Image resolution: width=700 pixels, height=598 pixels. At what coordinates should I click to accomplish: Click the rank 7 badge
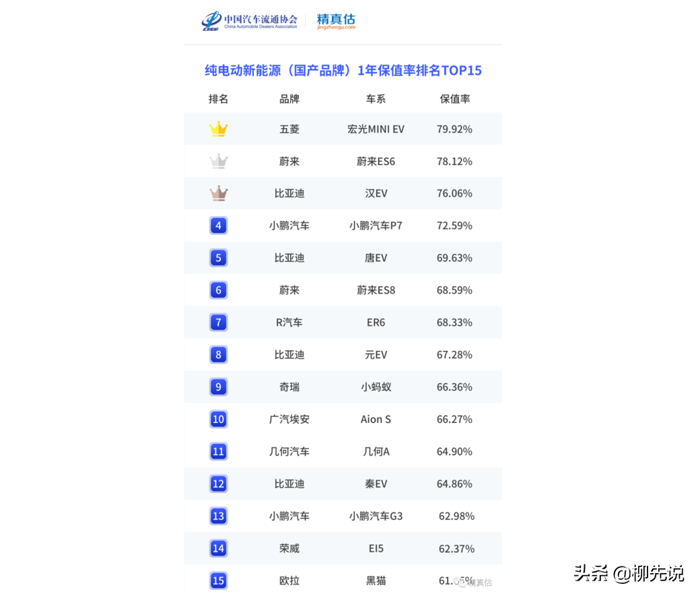[x=218, y=323]
